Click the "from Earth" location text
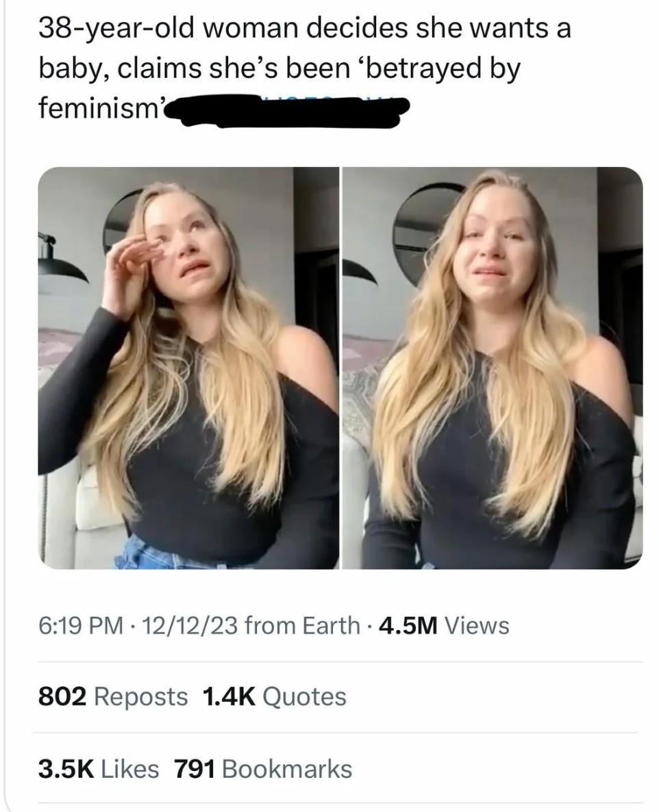The image size is (659, 812). coord(301,625)
